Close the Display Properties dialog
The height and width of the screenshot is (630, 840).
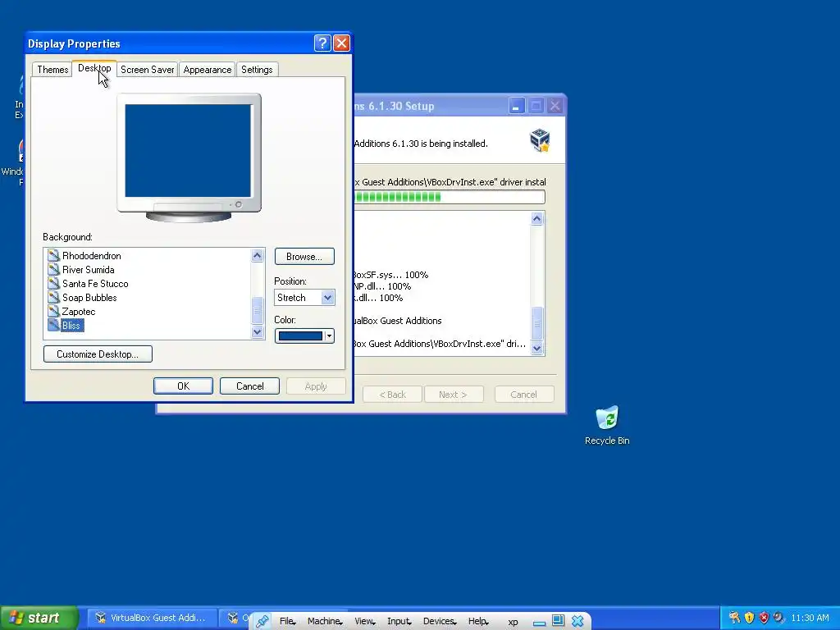pyautogui.click(x=341, y=43)
